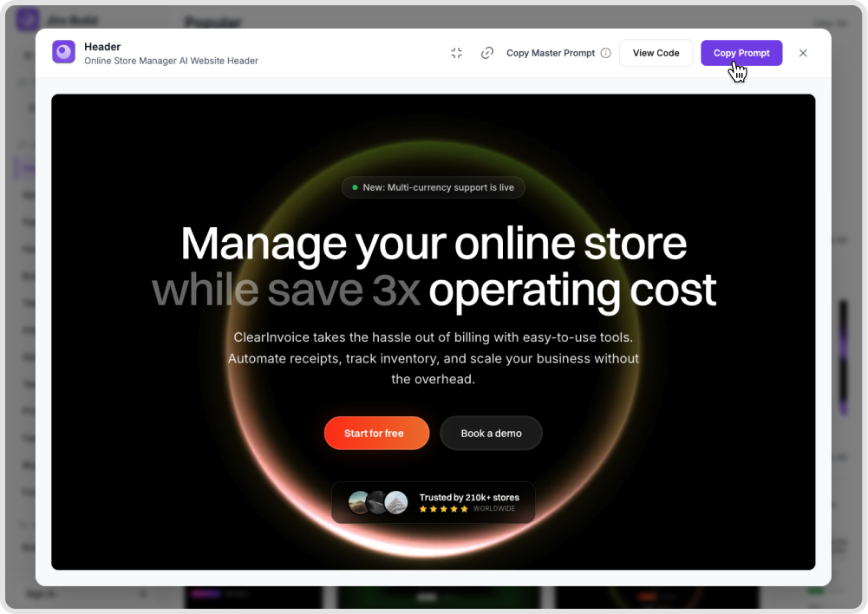Click the first store avatar image
Viewport: 868px width, 614px height.
tap(358, 502)
